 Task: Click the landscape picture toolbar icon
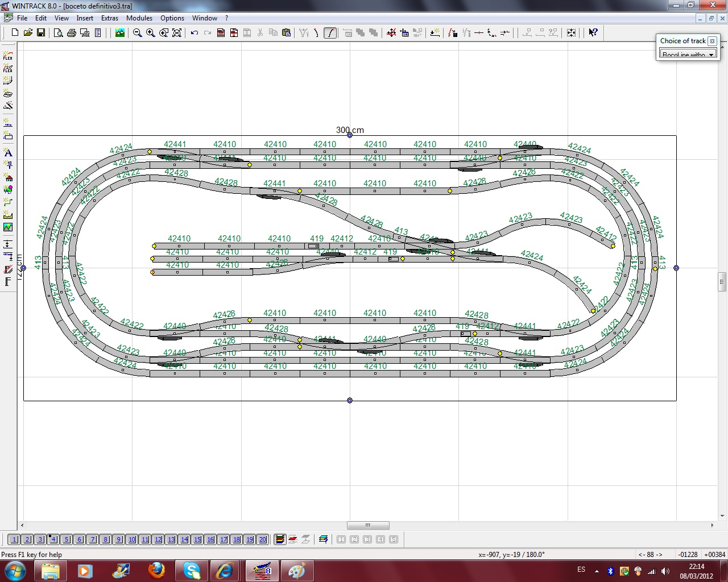click(120, 33)
